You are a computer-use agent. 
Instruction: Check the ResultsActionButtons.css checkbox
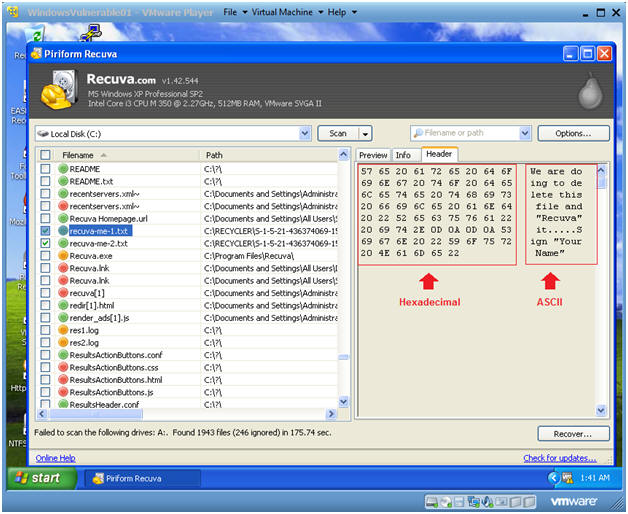(x=45, y=367)
